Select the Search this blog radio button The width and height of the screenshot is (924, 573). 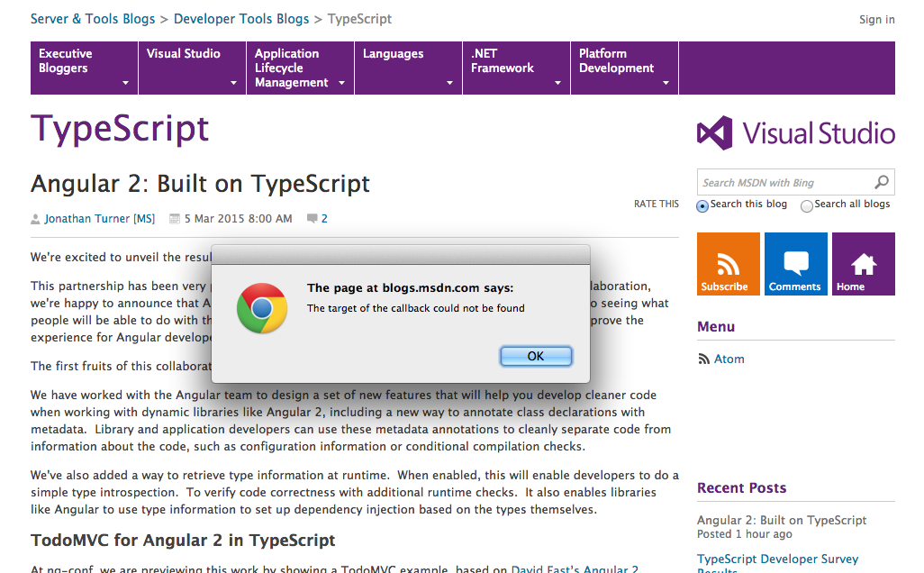(x=702, y=205)
